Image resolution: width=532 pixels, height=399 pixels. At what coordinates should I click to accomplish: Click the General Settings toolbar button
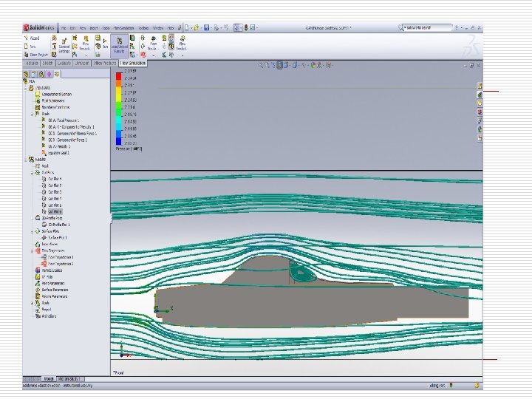pyautogui.click(x=64, y=45)
